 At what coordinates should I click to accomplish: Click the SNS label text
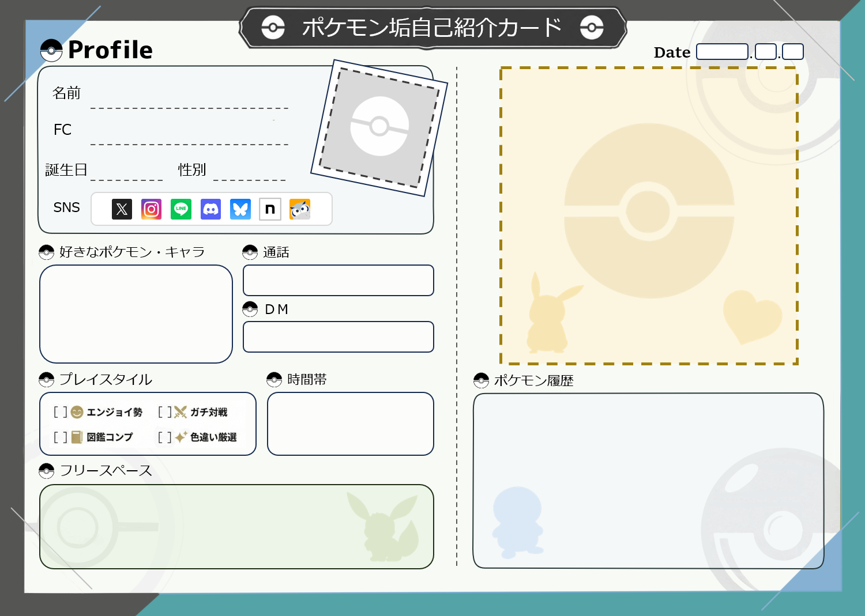(x=66, y=207)
